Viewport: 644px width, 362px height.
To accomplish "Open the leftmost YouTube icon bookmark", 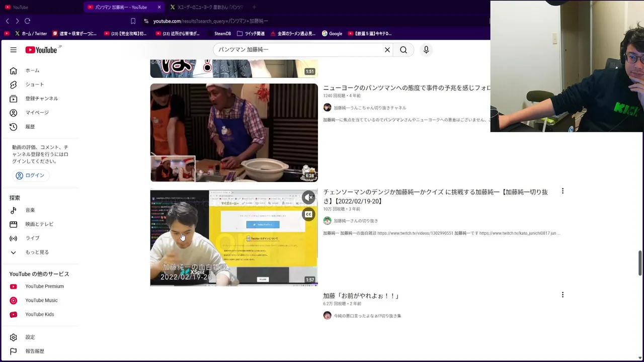I will 7,34.
